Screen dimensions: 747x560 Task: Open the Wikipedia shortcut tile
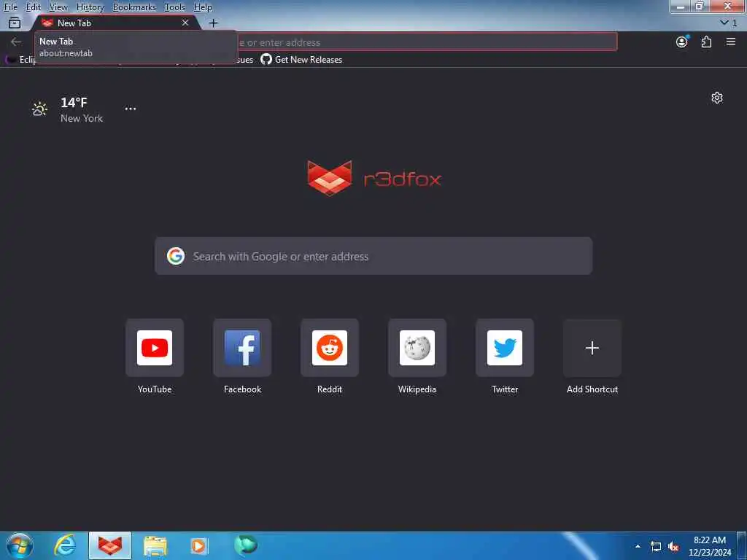tap(417, 348)
